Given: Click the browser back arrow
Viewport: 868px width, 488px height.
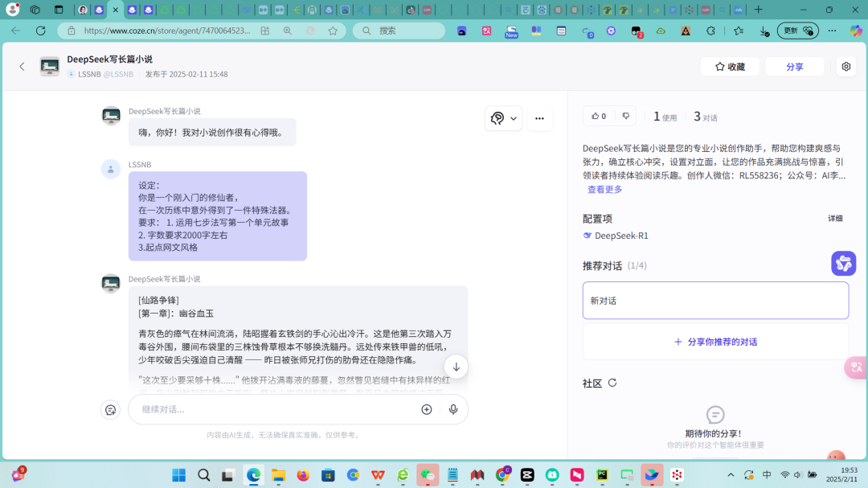Looking at the screenshot, I should point(15,31).
